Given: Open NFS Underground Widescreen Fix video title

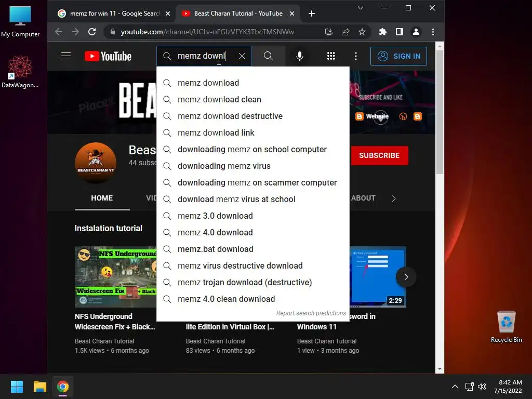Looking at the screenshot, I should [115, 322].
